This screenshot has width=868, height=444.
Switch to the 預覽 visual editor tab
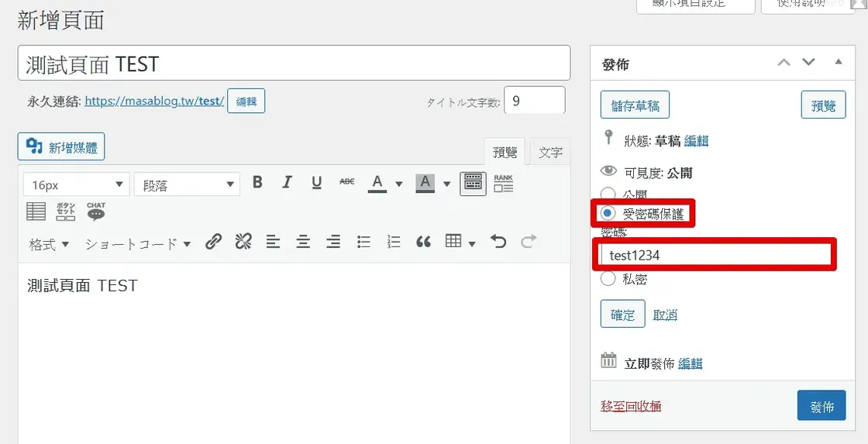tap(505, 152)
